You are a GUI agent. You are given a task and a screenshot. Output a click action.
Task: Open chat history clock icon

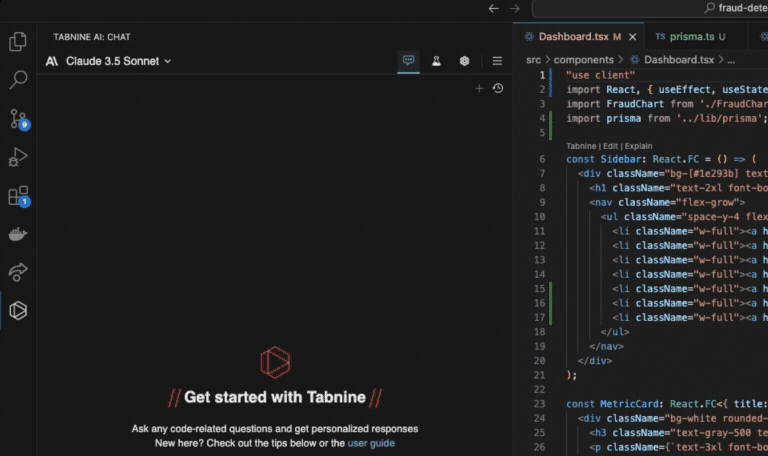[x=498, y=88]
